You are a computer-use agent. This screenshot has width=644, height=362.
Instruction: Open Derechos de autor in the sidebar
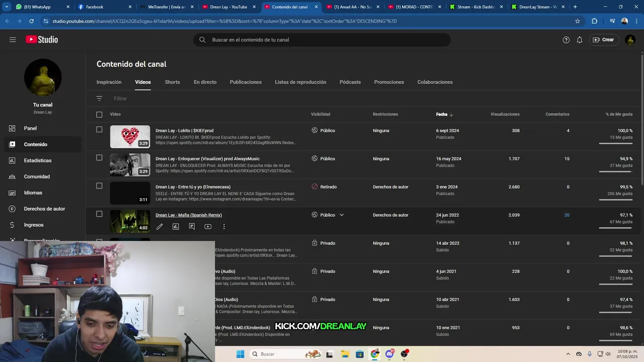(x=43, y=209)
